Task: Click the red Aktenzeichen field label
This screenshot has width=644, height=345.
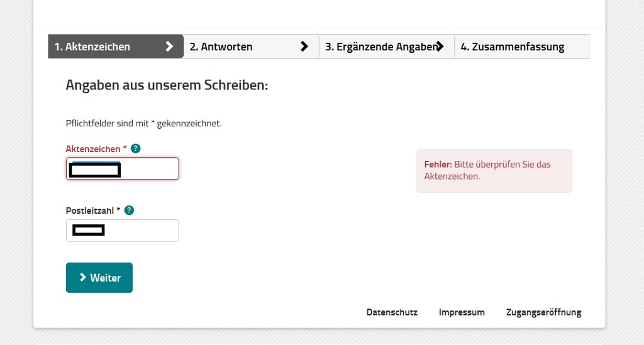Action: click(96, 149)
